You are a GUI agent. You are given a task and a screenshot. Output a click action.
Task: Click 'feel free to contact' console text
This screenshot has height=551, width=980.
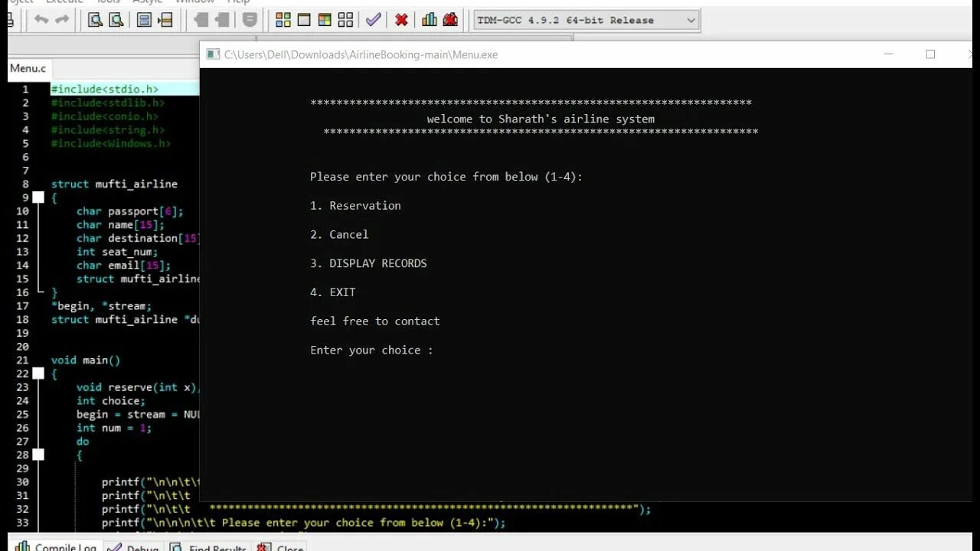tap(375, 321)
